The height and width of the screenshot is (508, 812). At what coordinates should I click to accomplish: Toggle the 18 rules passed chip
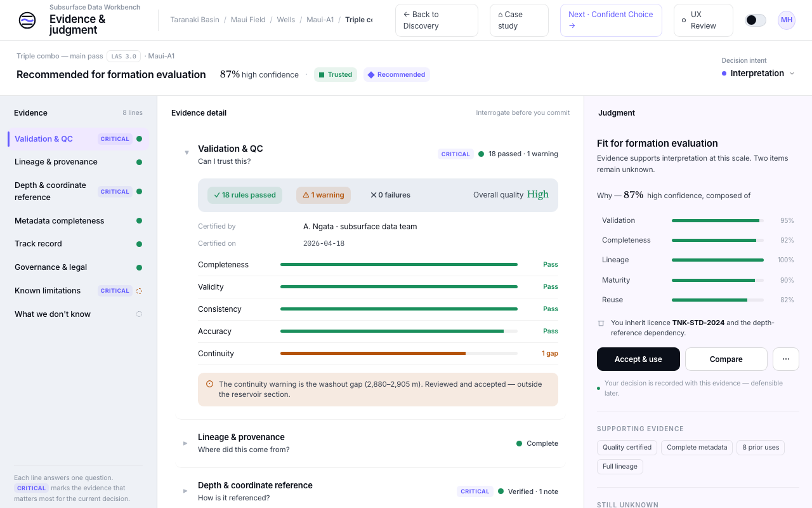click(245, 195)
